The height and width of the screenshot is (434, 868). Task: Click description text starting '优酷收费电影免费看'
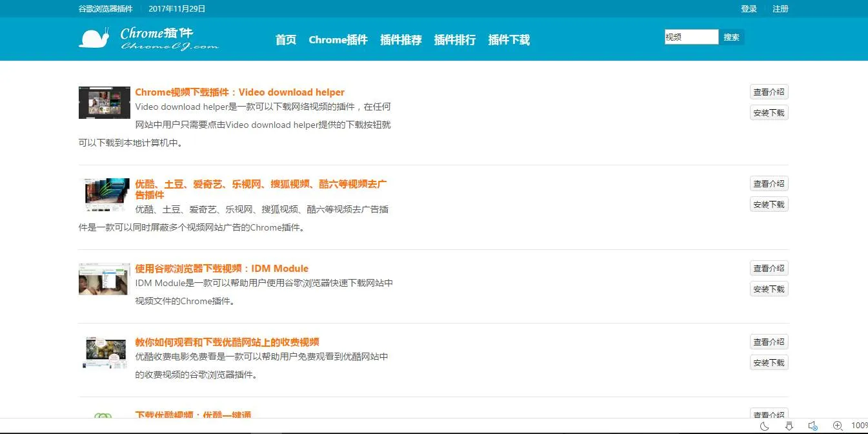tap(262, 366)
